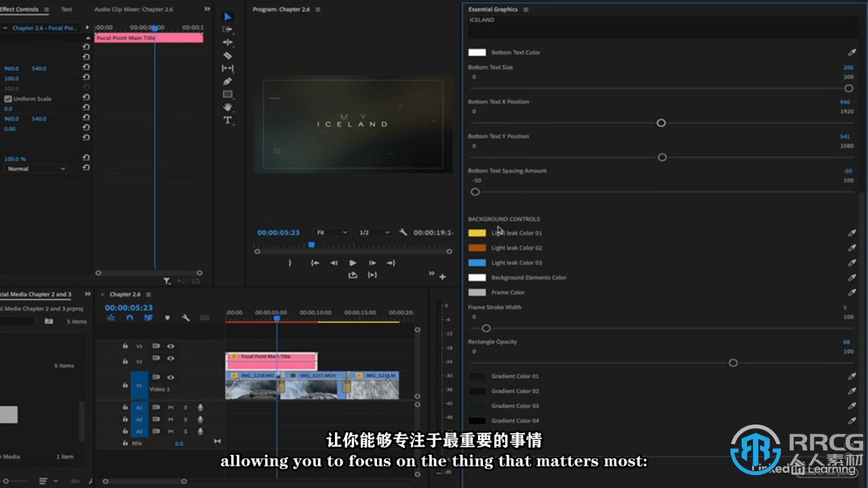Screen dimensions: 868x488
Task: Toggle timeline Snap magnet icon
Action: tap(130, 318)
